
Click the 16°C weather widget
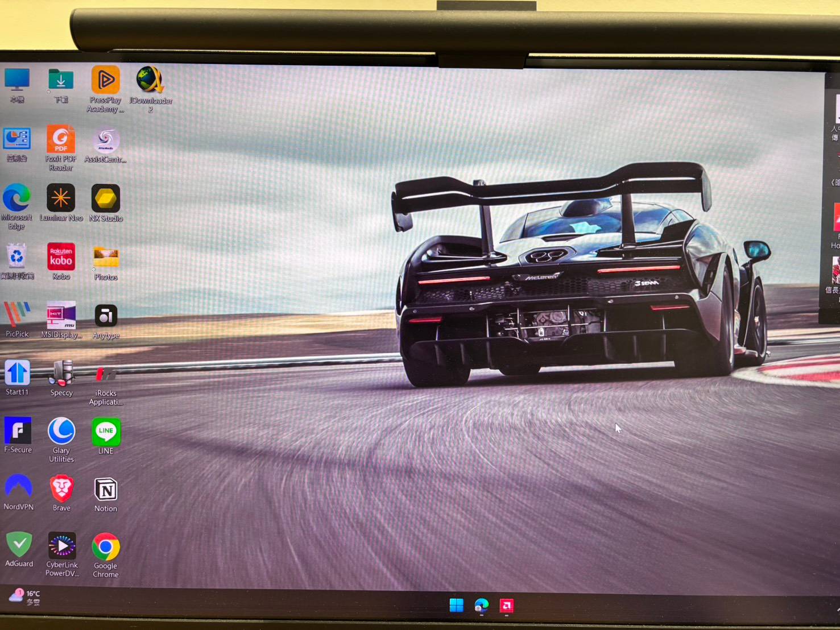[25, 597]
